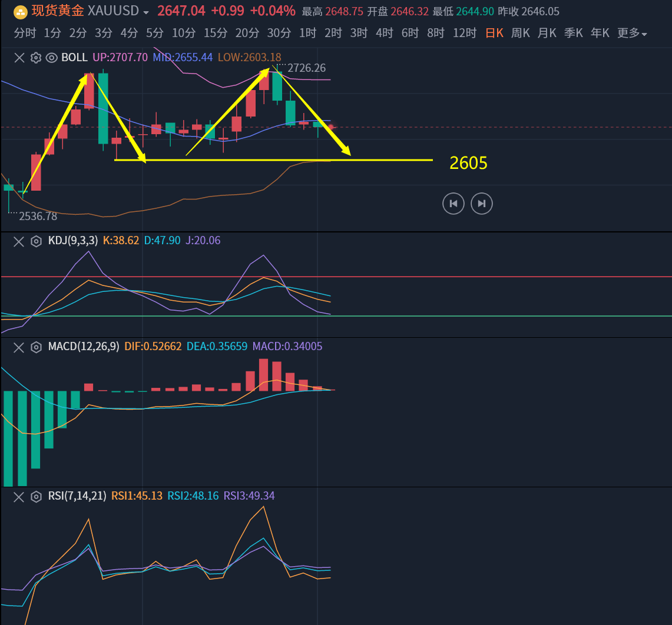Click the BOLL UP:2707.70 value

pos(120,58)
